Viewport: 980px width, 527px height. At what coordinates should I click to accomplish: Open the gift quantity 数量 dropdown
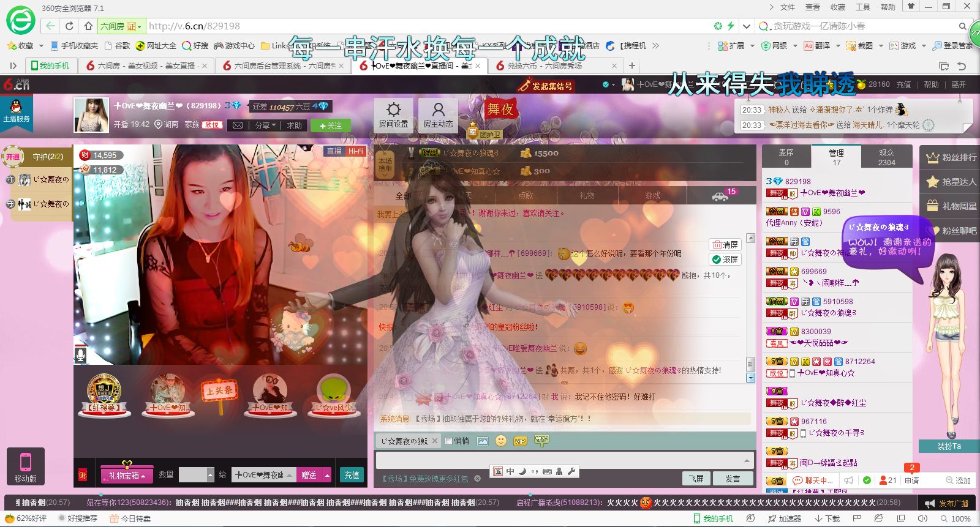(x=211, y=475)
